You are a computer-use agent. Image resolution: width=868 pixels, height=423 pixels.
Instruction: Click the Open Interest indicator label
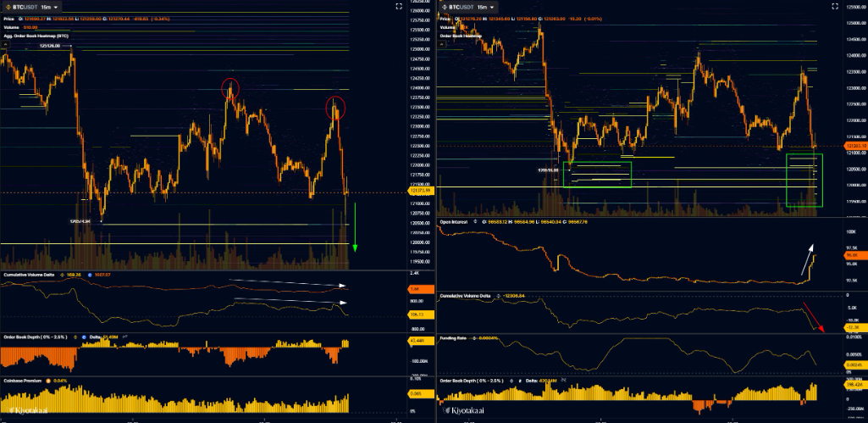(459, 222)
